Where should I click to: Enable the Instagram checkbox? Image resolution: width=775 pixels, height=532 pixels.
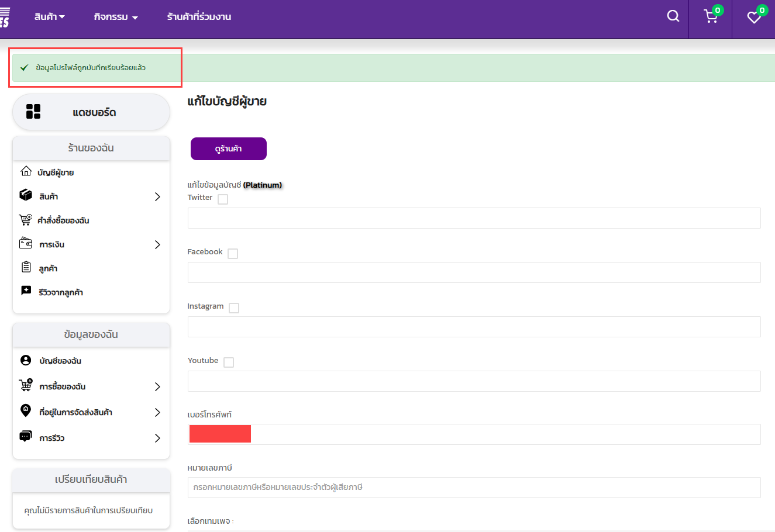234,308
